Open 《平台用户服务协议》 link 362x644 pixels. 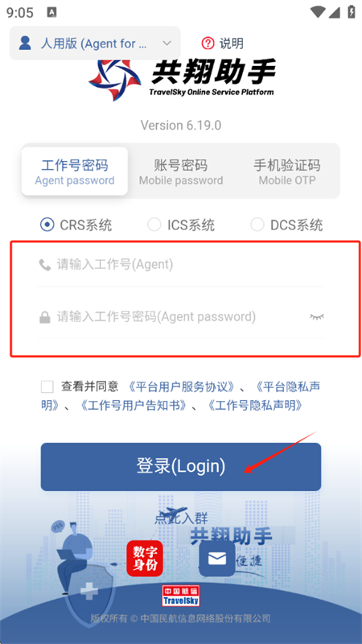[x=182, y=386]
